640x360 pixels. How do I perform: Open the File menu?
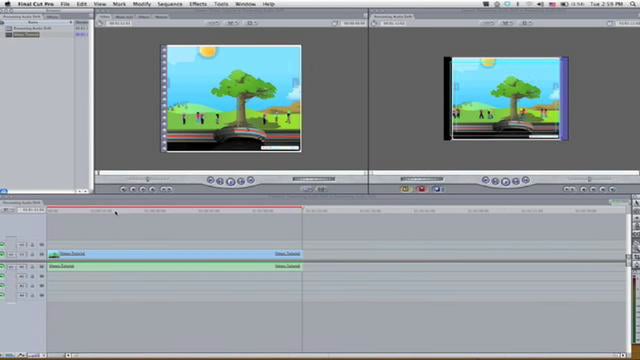tap(65, 4)
